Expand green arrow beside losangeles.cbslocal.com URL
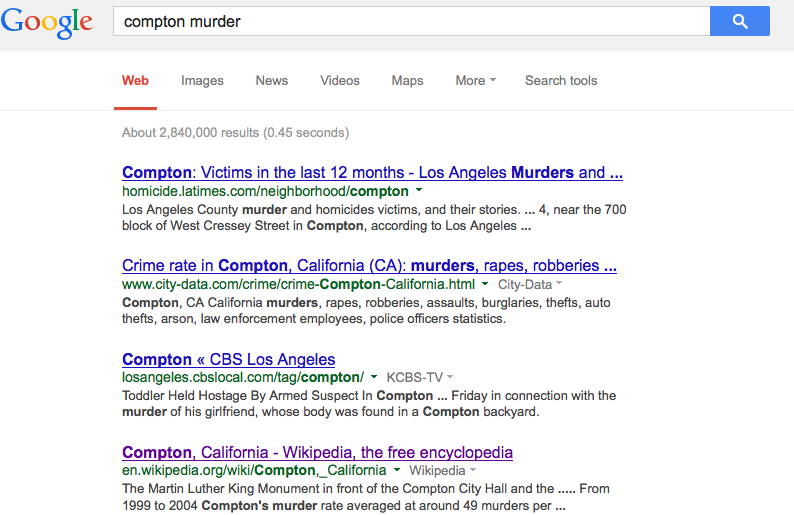 coord(374,377)
